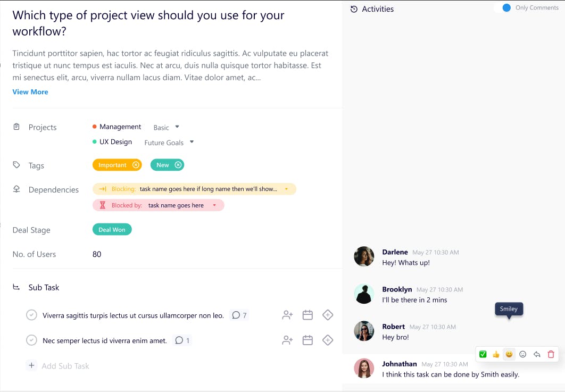Remove the Important tag
The image size is (565, 392).
(x=136, y=165)
